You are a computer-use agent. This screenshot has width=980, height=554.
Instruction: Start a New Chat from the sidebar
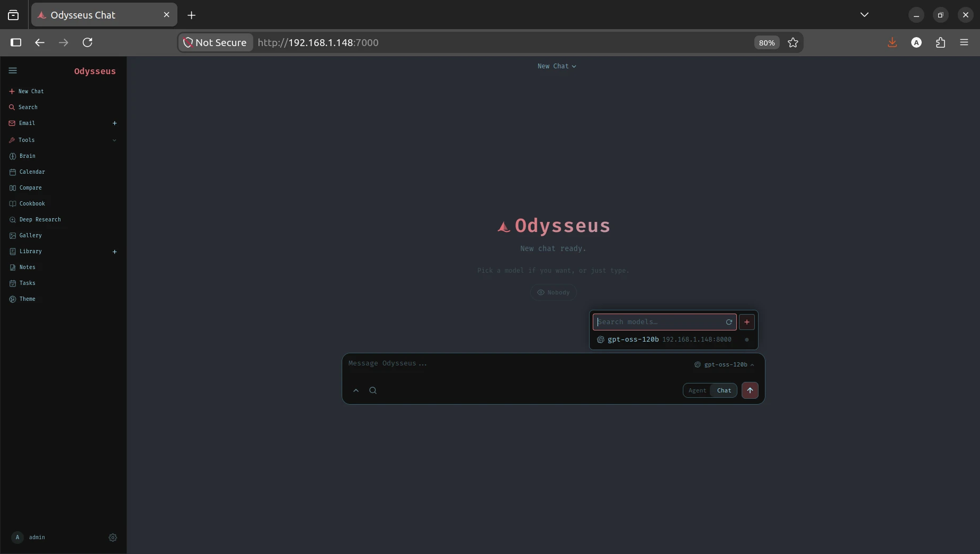pyautogui.click(x=26, y=91)
